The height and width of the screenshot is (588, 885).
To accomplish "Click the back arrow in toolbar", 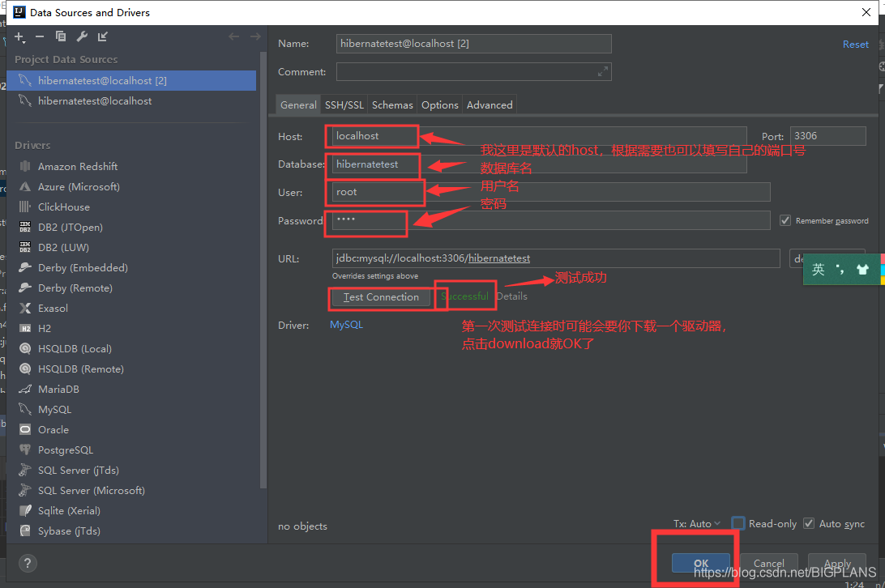I will (x=233, y=36).
